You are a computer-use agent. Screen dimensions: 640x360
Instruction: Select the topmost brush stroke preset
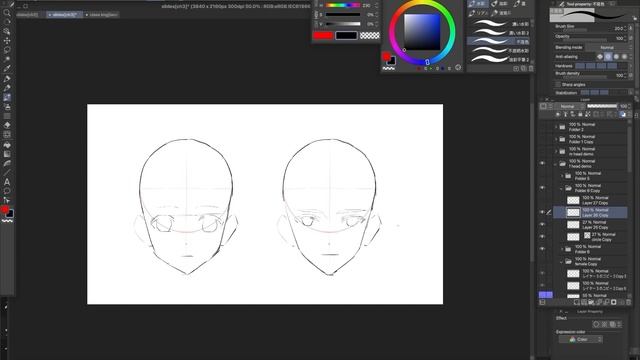tap(498, 23)
